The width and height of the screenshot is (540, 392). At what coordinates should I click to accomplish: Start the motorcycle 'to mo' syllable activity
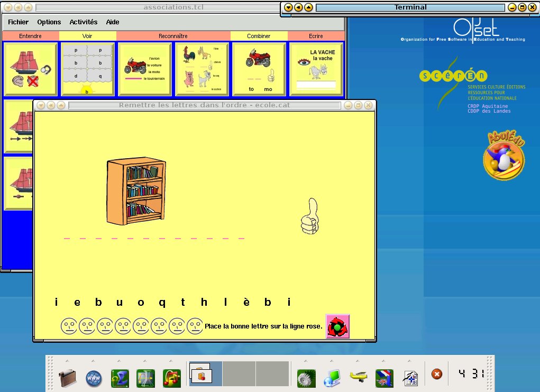click(x=259, y=69)
